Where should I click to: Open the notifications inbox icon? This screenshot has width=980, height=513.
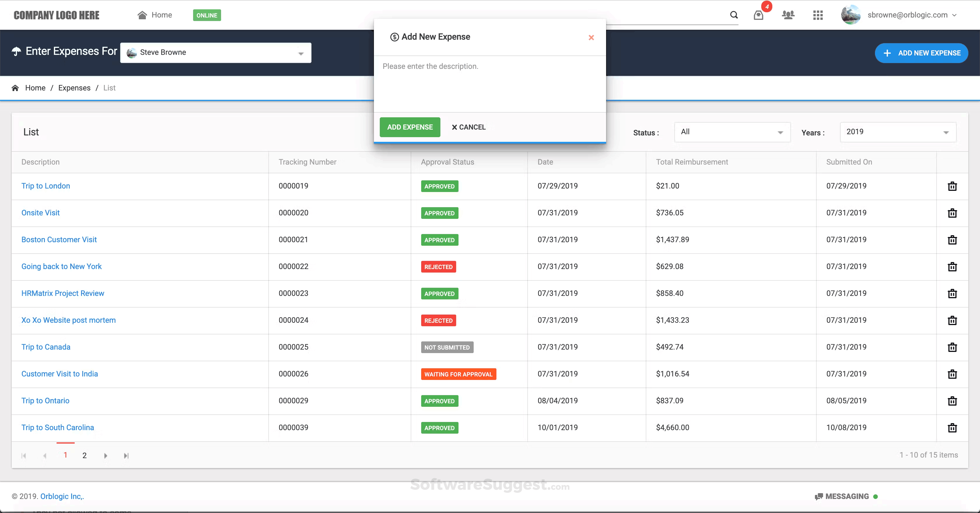click(x=758, y=15)
